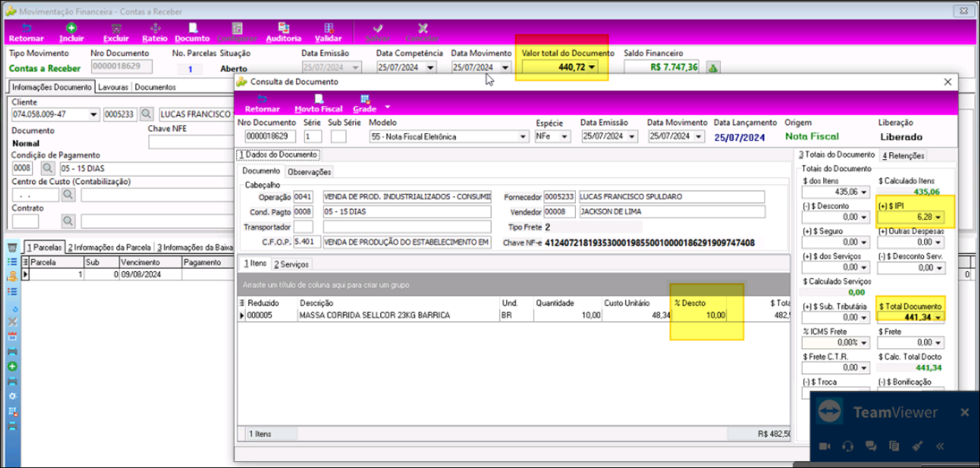The image size is (980, 468).
Task: Close the TeamViewer panel
Action: 965,413
